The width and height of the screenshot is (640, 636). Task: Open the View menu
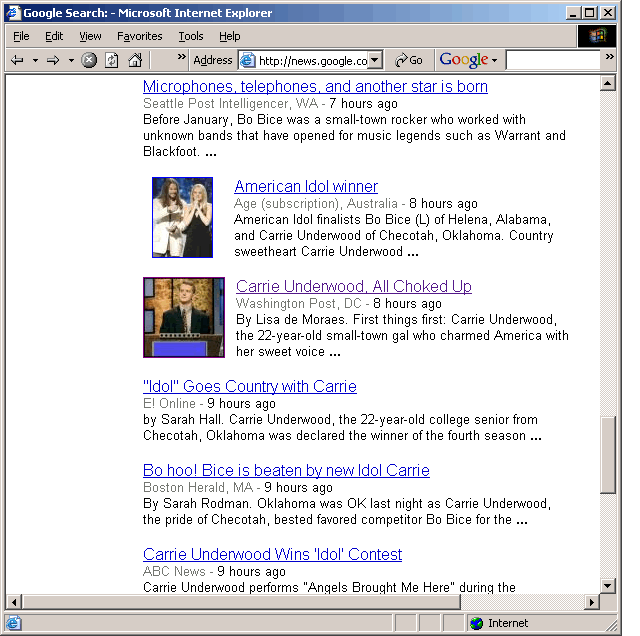(x=90, y=36)
